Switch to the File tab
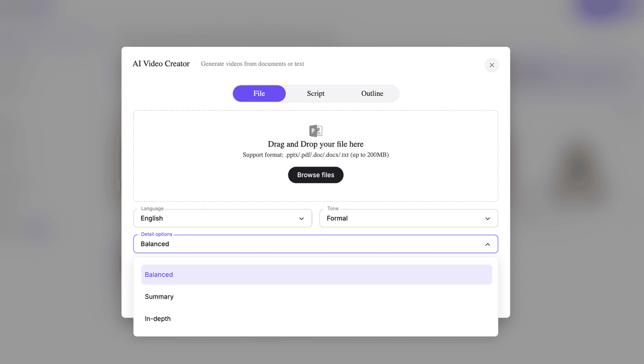Viewport: 644px width, 364px height. click(x=259, y=94)
